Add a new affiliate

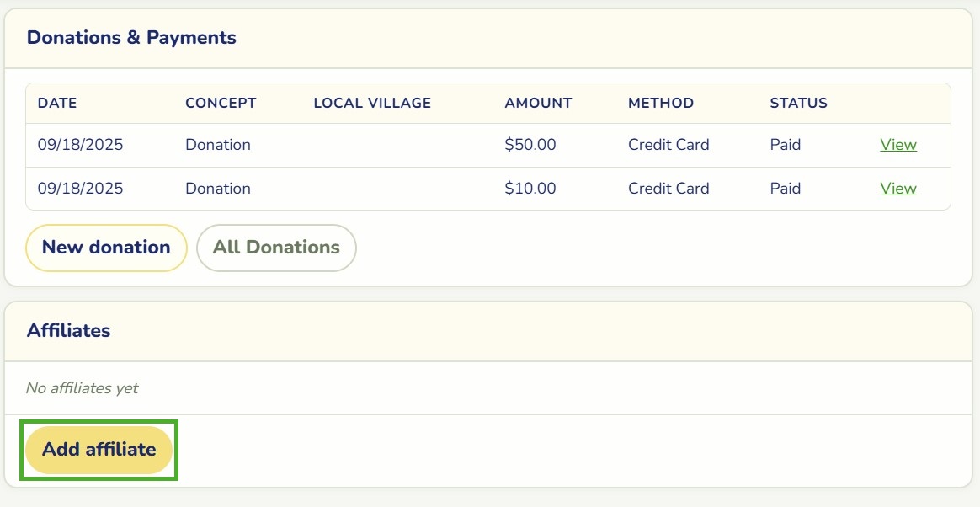click(x=99, y=450)
